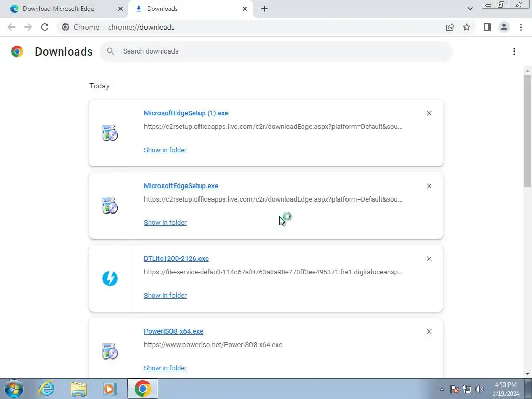
Task: Launch Internet Explorer from the taskbar
Action: (x=46, y=389)
